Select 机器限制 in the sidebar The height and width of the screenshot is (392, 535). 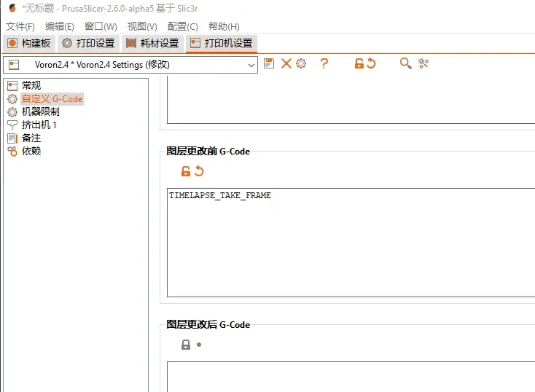click(40, 111)
